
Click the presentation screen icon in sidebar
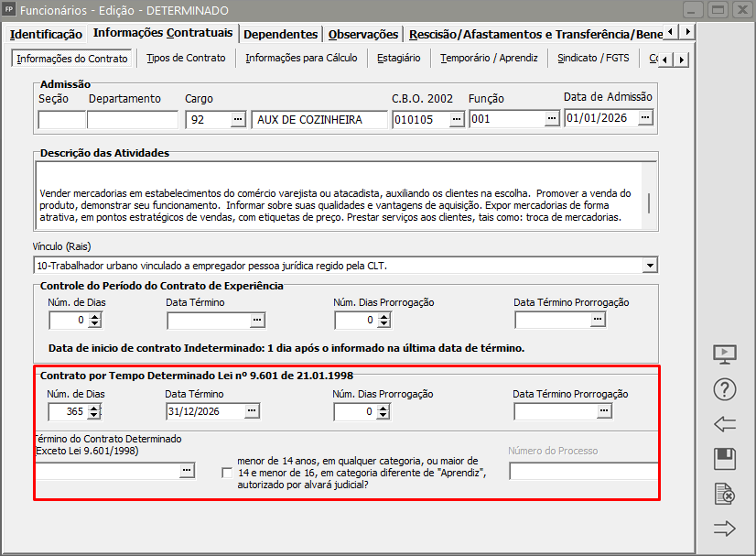click(x=724, y=354)
